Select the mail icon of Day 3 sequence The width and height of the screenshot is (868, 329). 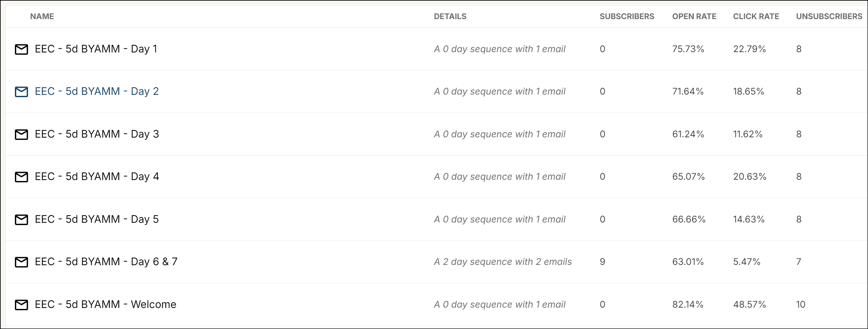pyautogui.click(x=21, y=134)
